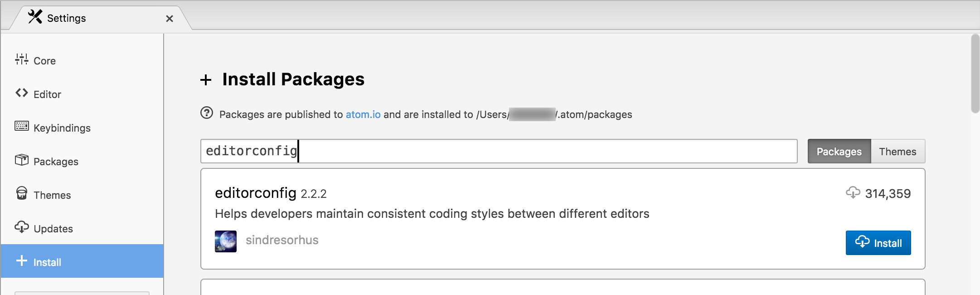This screenshot has width=980, height=295.
Task: Click the 314,359 downloads count
Action: (888, 194)
